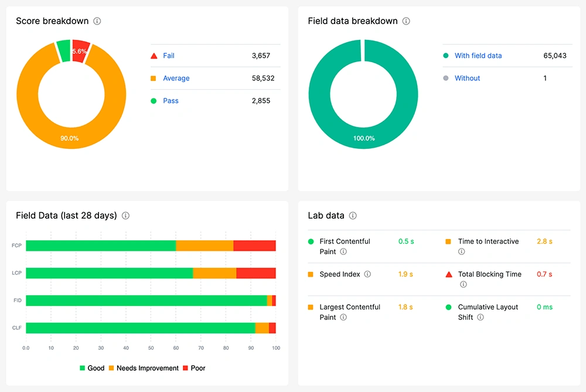Click the Lab data info icon
586x392 pixels.
point(353,216)
